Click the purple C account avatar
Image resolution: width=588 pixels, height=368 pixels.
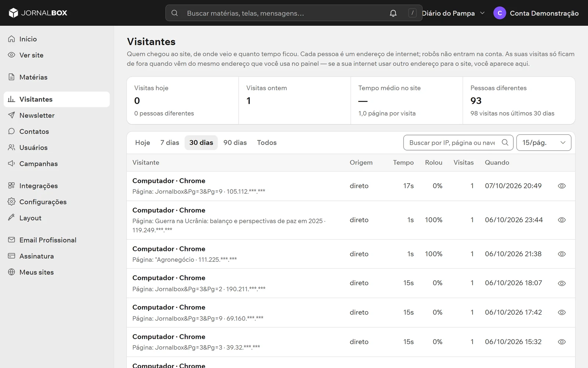[x=500, y=13]
